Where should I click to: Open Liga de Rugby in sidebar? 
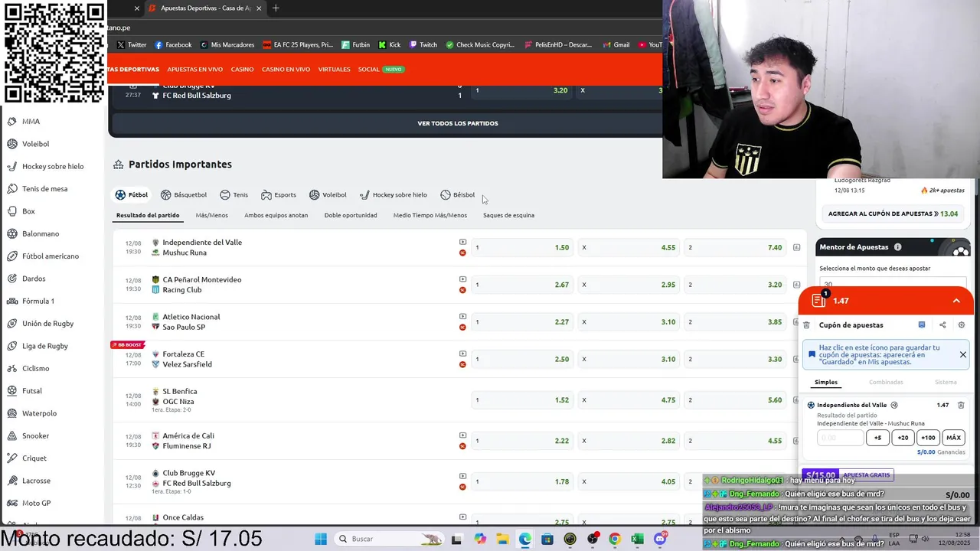(x=45, y=346)
